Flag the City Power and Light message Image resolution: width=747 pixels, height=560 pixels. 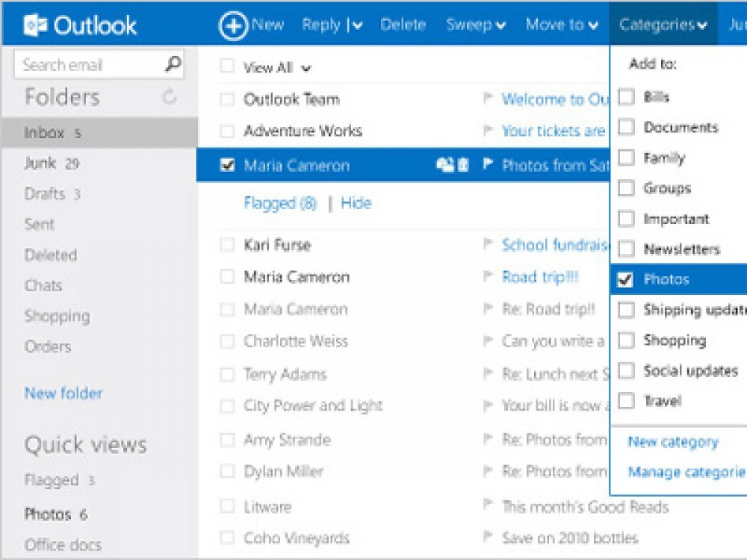487,405
